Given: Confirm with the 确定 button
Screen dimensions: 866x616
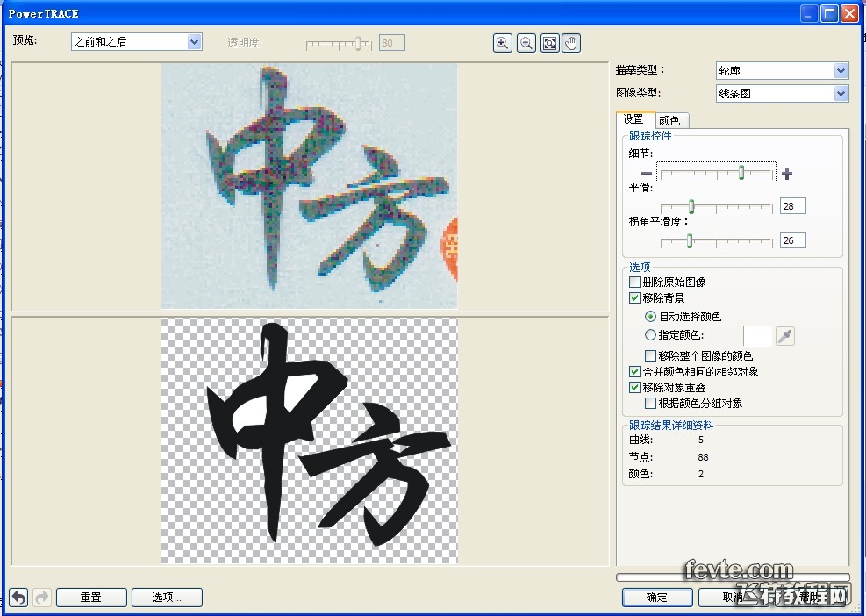Looking at the screenshot, I should (x=657, y=598).
